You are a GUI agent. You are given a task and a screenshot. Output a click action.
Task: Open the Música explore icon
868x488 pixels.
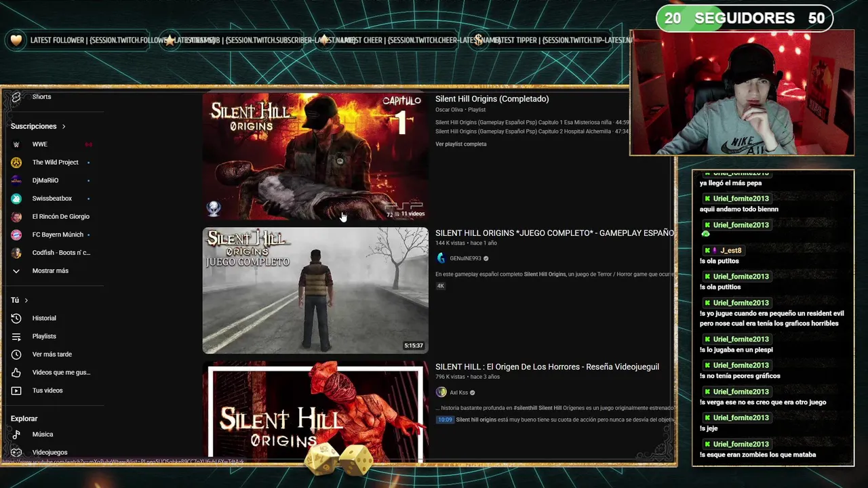click(16, 434)
